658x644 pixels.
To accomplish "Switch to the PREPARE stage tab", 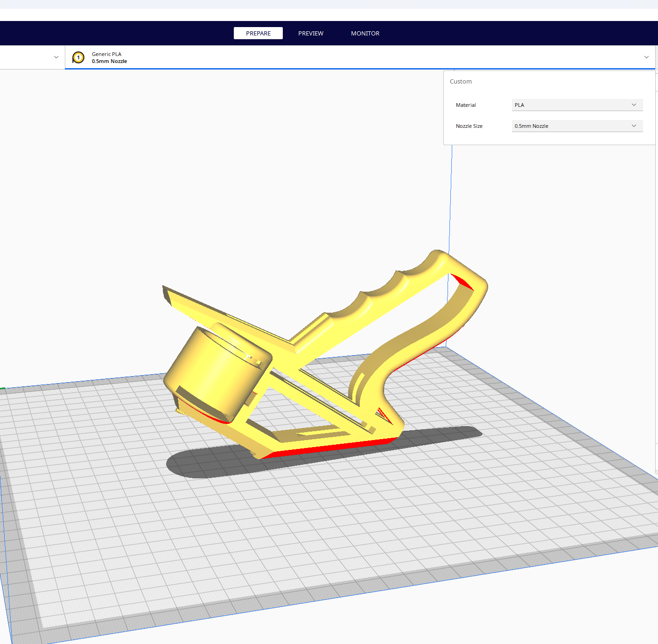I will (258, 33).
